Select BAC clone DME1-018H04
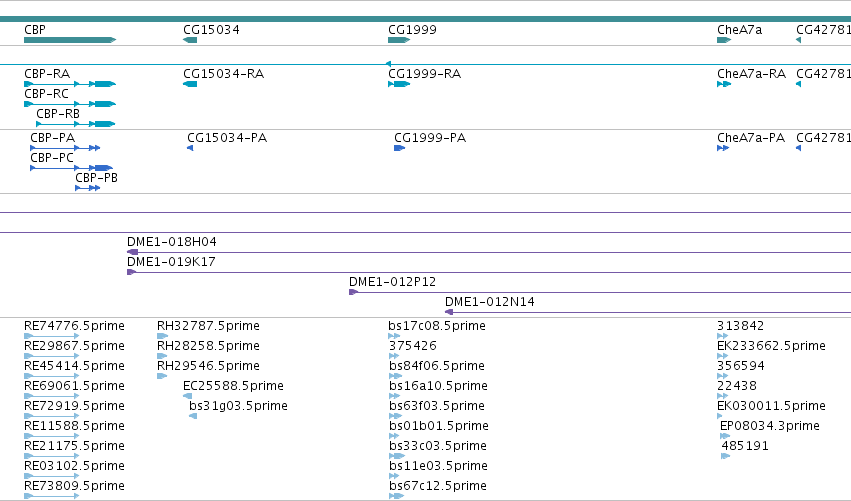This screenshot has height=501, width=851. click(x=172, y=242)
